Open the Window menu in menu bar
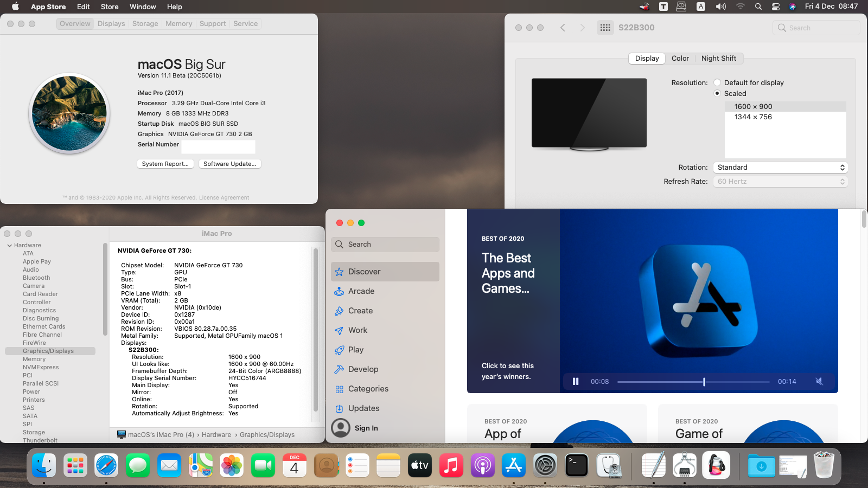This screenshot has height=488, width=868. 143,7
